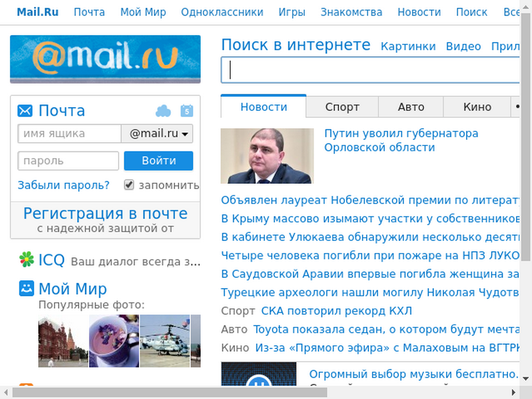Open Мой Мир in top navigation
Viewport: 532px width, 399px height.
tap(143, 12)
